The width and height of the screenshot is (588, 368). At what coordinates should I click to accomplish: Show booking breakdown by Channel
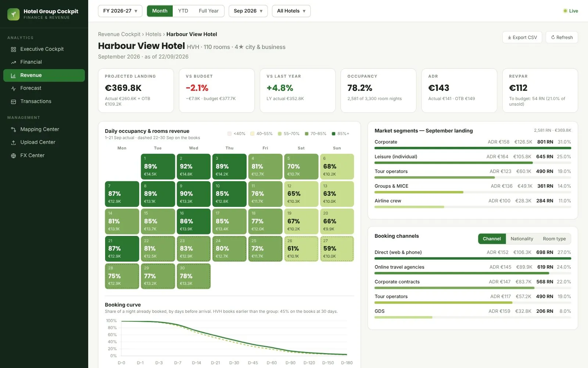(492, 239)
